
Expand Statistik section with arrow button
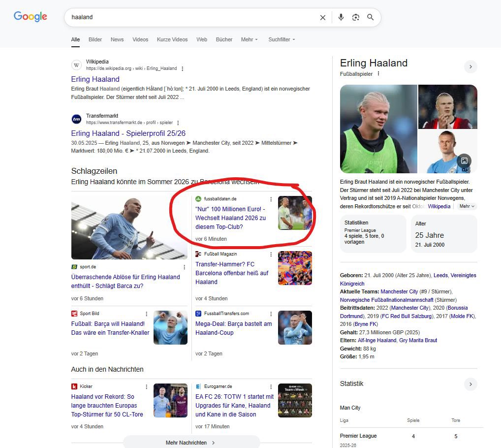(470, 384)
